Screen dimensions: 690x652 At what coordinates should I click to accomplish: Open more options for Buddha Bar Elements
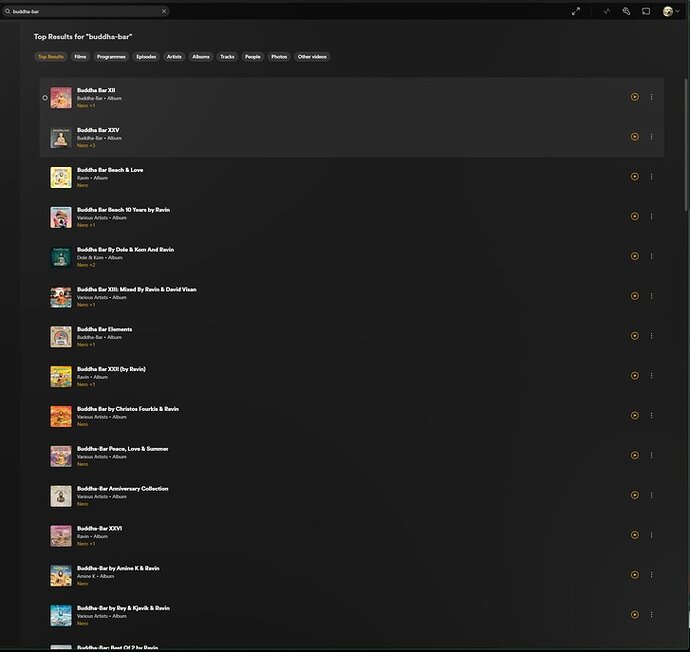tap(652, 336)
